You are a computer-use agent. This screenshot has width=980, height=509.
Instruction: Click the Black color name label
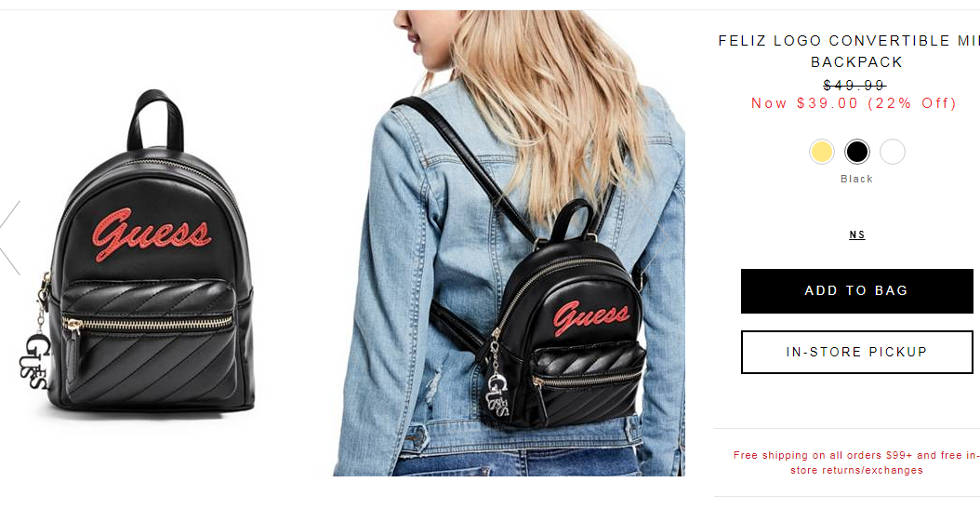[857, 179]
